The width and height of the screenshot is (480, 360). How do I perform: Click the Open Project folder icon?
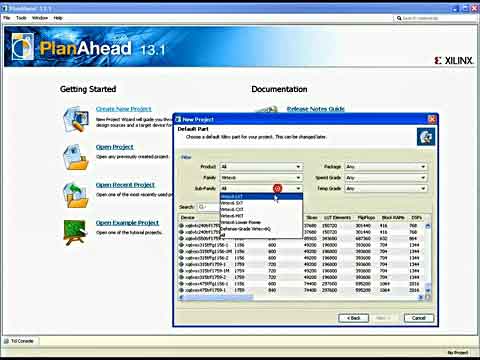coord(76,157)
